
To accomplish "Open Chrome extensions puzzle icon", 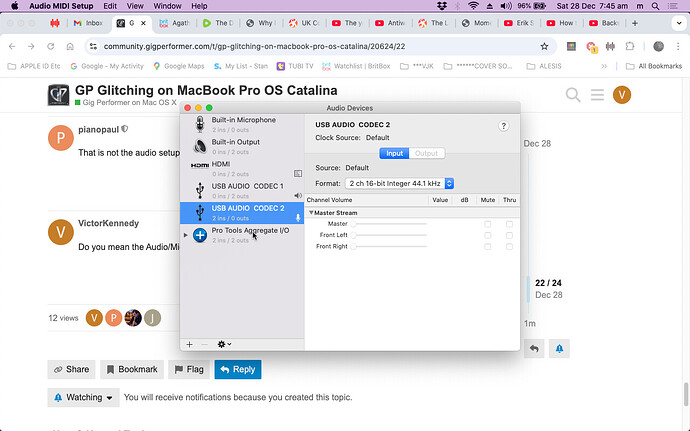I will pyautogui.click(x=630, y=46).
